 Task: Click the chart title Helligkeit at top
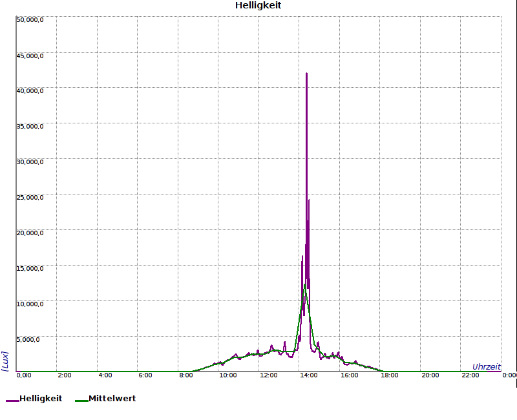pos(258,6)
